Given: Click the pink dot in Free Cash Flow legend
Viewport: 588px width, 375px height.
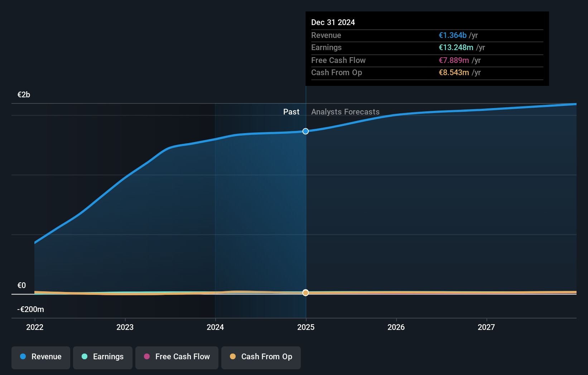Looking at the screenshot, I should [x=147, y=356].
